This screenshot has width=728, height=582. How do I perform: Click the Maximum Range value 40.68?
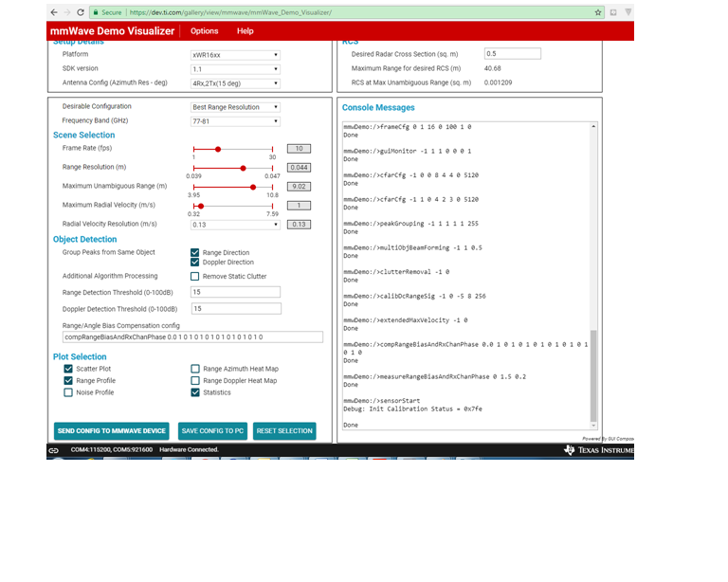coord(493,68)
